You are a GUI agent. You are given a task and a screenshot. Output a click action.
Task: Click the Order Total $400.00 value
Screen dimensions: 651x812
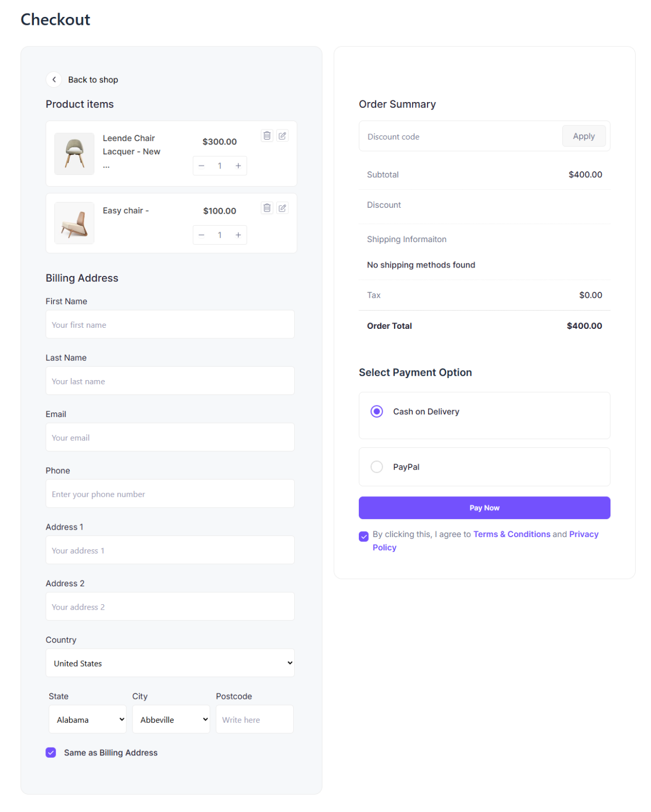[x=584, y=326]
